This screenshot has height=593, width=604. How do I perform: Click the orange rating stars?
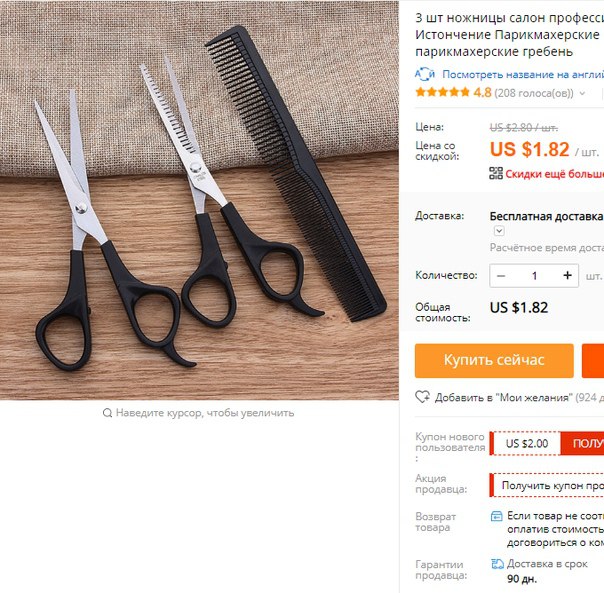(x=443, y=92)
